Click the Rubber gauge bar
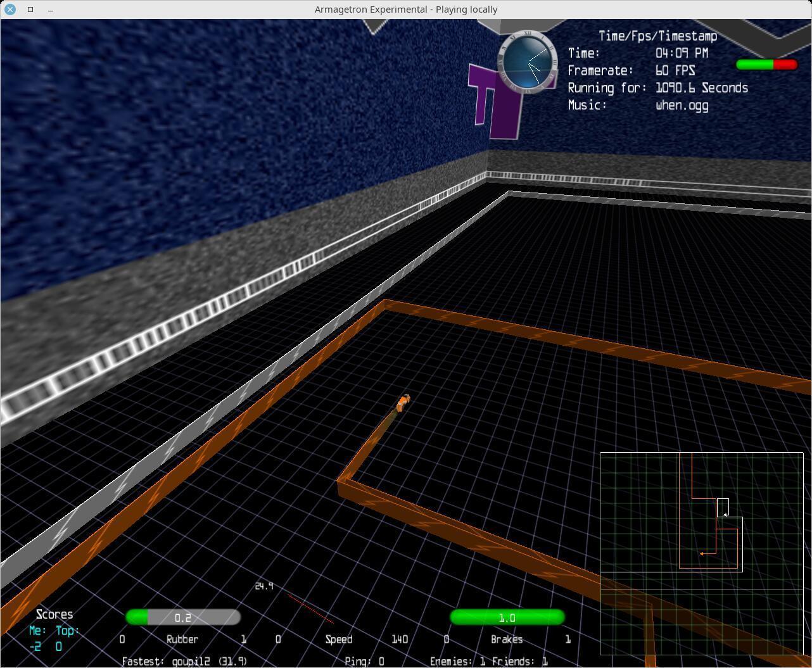Screen dimensions: 812x668 click(183, 617)
